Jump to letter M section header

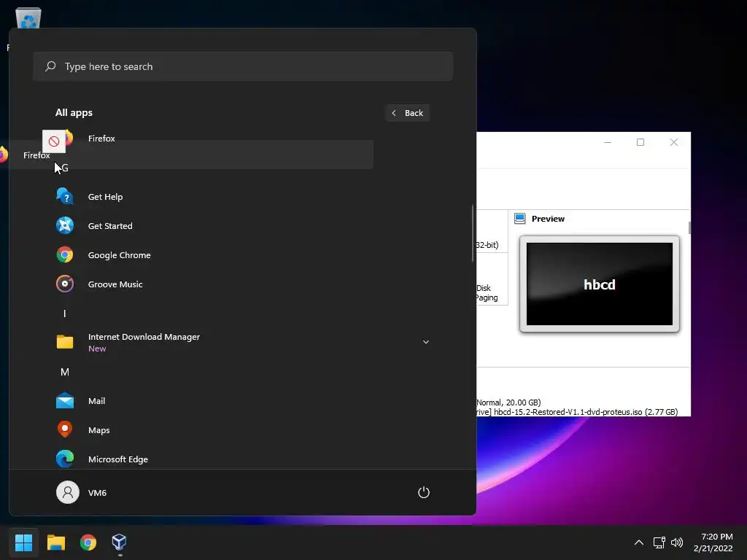(65, 372)
